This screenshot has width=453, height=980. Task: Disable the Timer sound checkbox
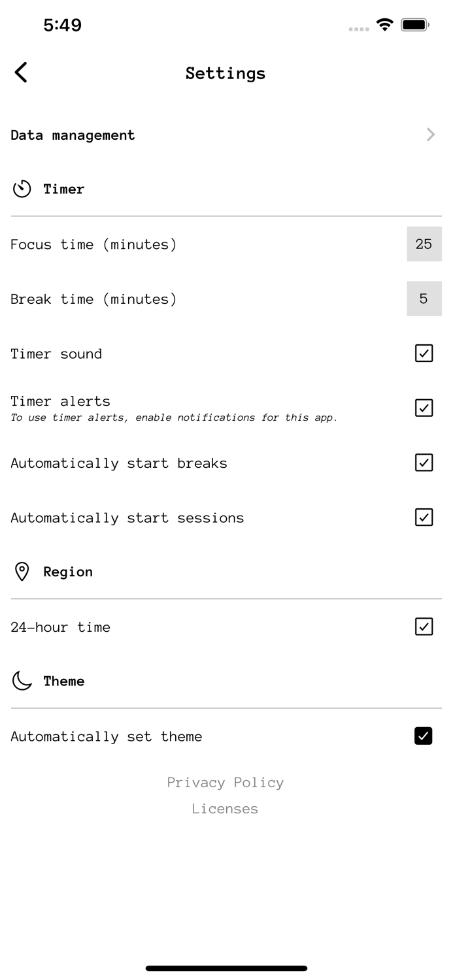[424, 353]
